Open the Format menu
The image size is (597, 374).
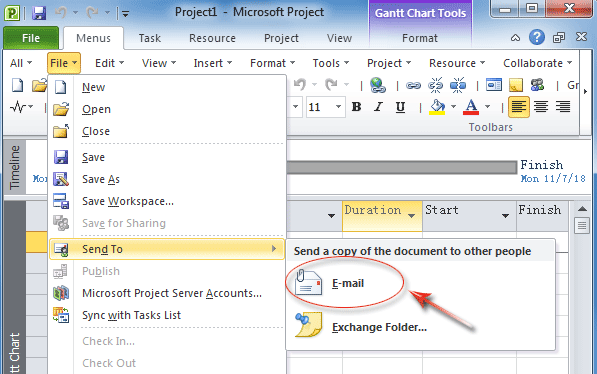pos(272,63)
